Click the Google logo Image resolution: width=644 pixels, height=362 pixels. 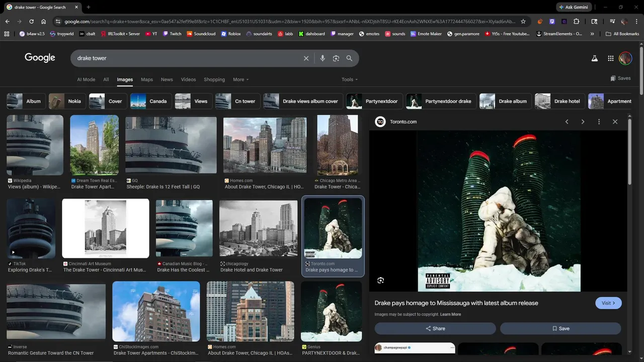(x=40, y=58)
